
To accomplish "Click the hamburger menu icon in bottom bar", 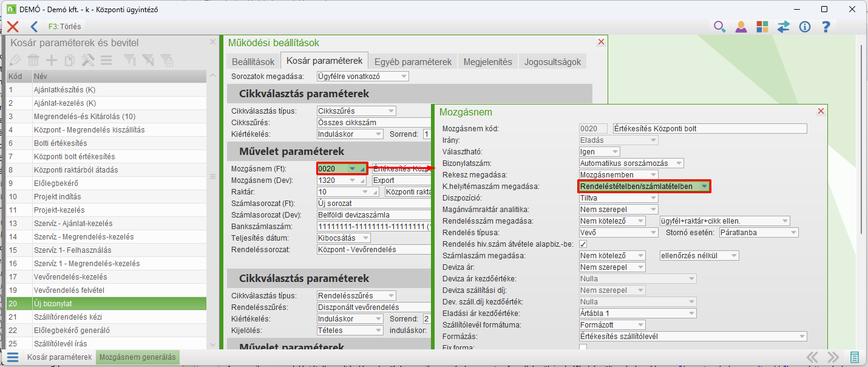I will point(13,357).
